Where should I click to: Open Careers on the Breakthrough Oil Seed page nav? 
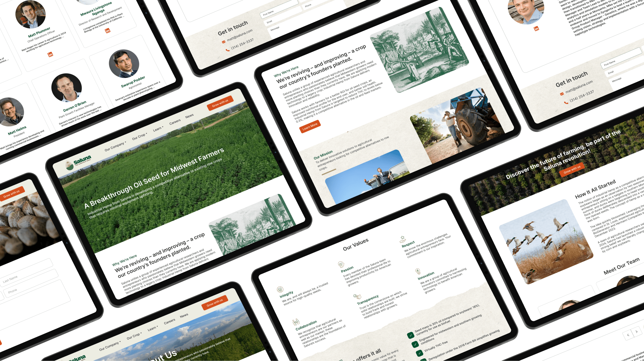(x=175, y=122)
